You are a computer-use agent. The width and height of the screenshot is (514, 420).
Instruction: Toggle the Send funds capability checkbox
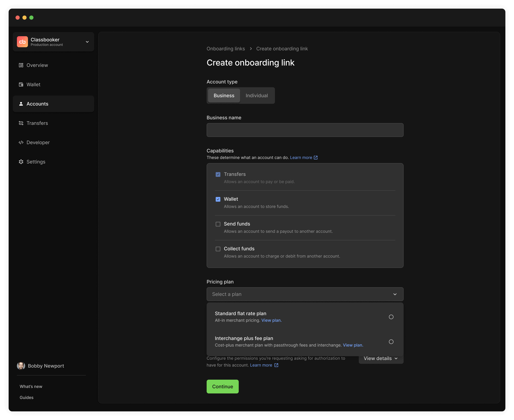[x=218, y=224]
